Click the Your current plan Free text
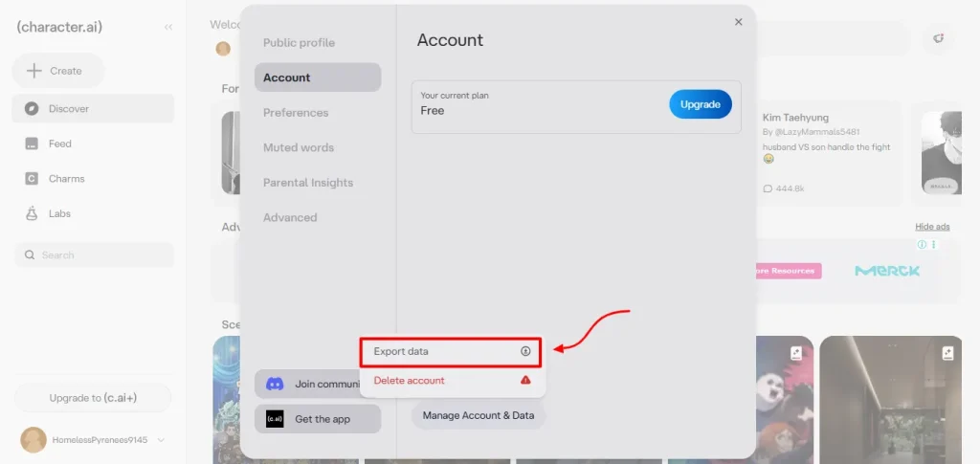The width and height of the screenshot is (980, 464). [455, 103]
